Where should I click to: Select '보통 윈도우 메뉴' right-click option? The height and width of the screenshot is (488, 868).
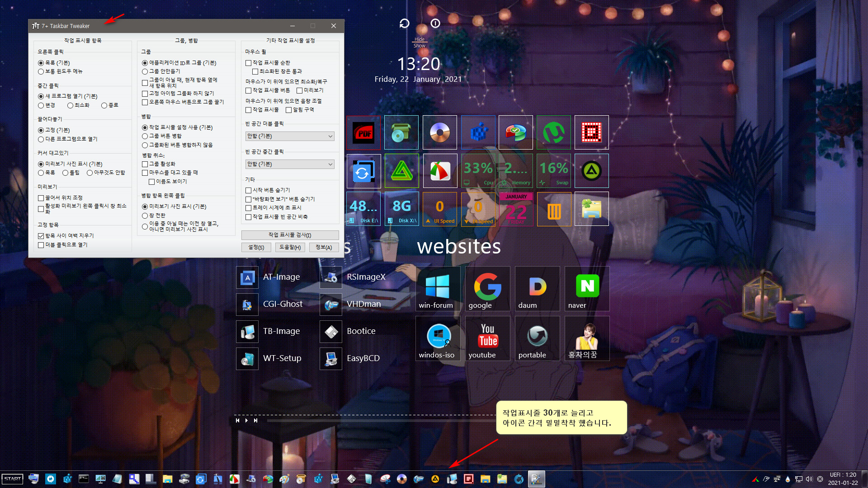click(61, 71)
